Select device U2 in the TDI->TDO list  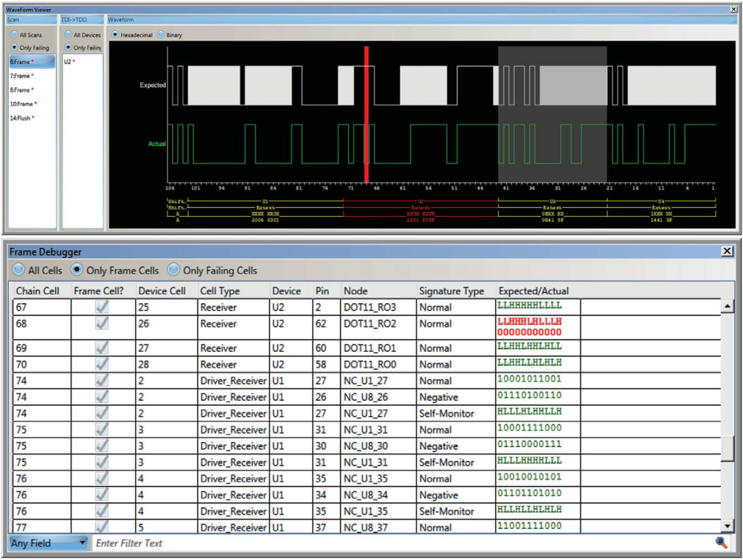click(x=68, y=61)
